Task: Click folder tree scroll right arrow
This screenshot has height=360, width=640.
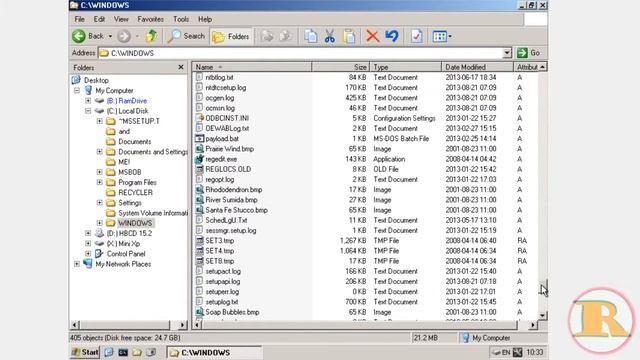Action: (183, 325)
